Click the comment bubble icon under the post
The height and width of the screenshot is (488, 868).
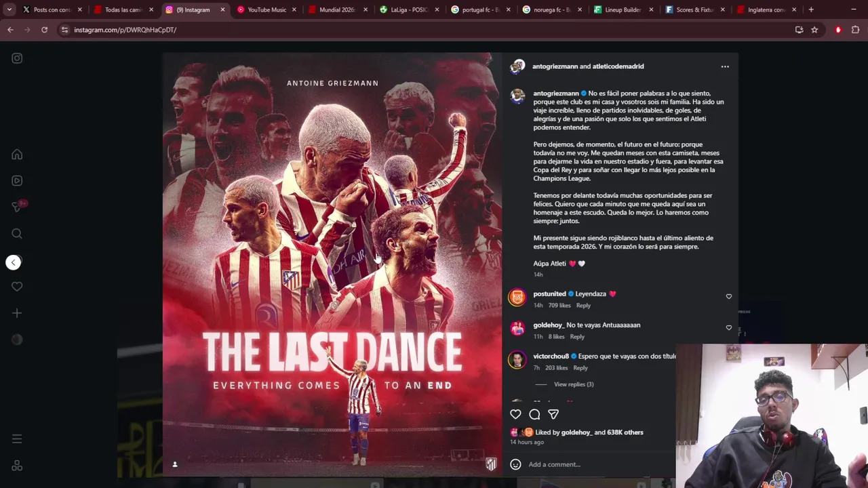pos(534,414)
